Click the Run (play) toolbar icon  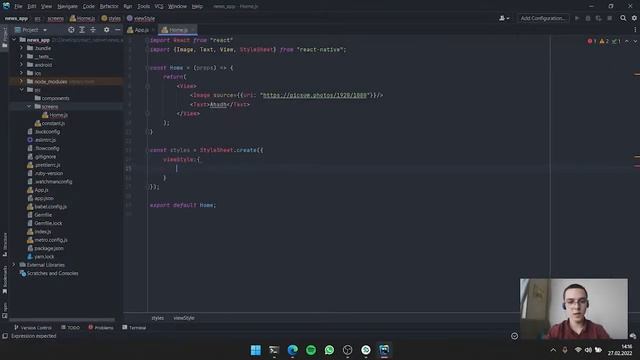pos(577,18)
